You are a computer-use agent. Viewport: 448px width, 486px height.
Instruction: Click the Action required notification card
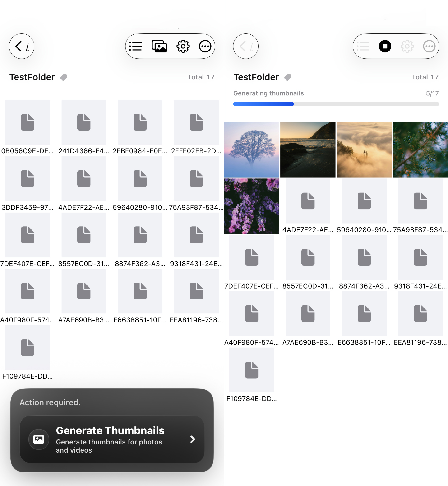(x=112, y=412)
